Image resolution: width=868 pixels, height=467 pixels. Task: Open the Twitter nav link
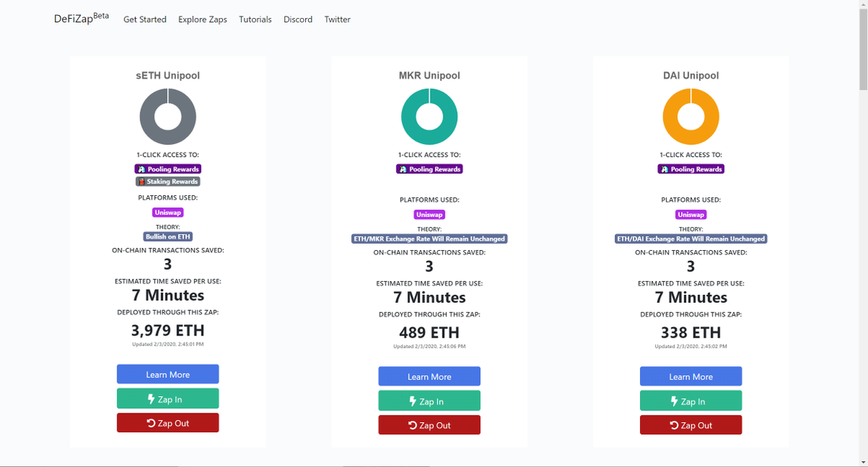click(x=337, y=20)
